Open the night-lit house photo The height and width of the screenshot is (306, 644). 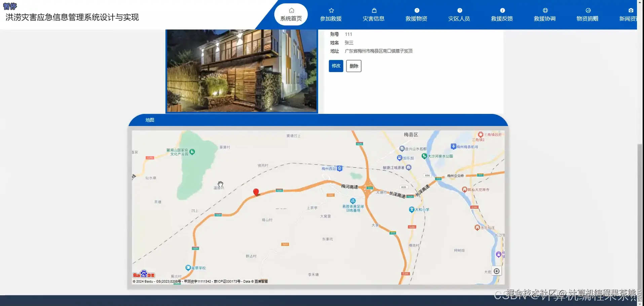[242, 71]
